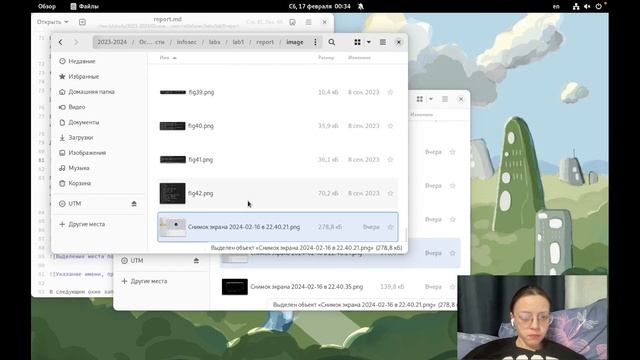Star fig40.png as favorite
This screenshot has height=360, width=640.
pos(390,126)
